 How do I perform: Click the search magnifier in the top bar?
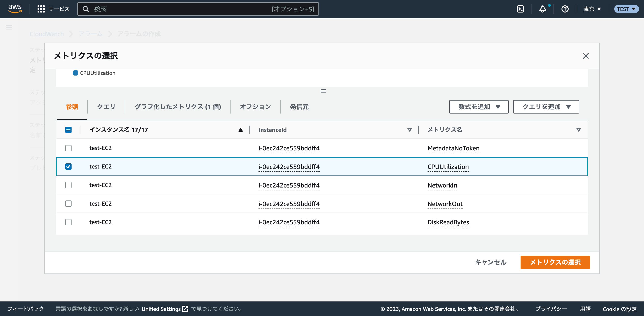[86, 9]
